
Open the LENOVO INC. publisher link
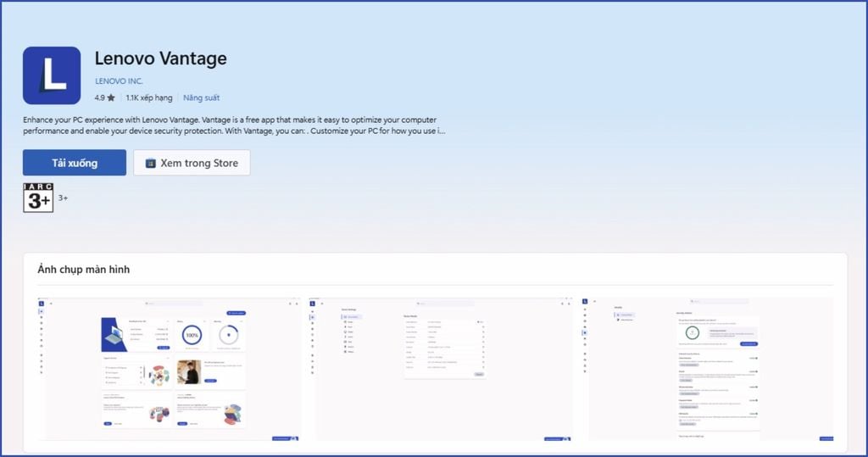tap(119, 81)
